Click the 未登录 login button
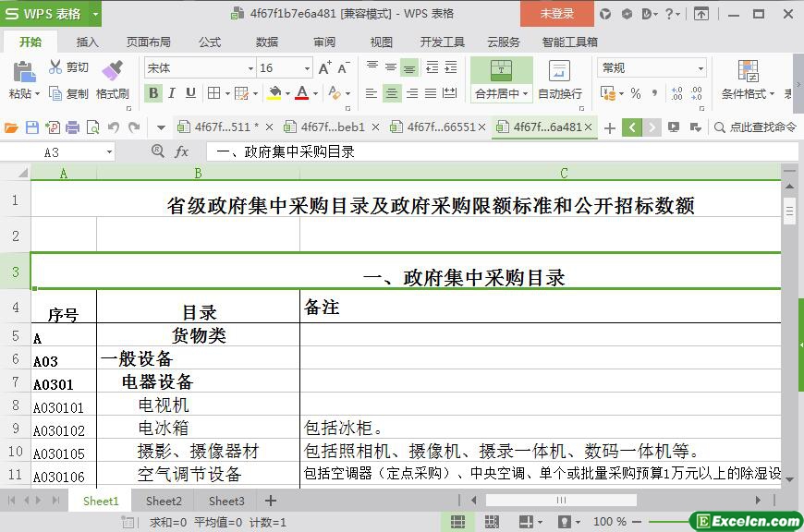This screenshot has height=532, width=804. point(556,14)
